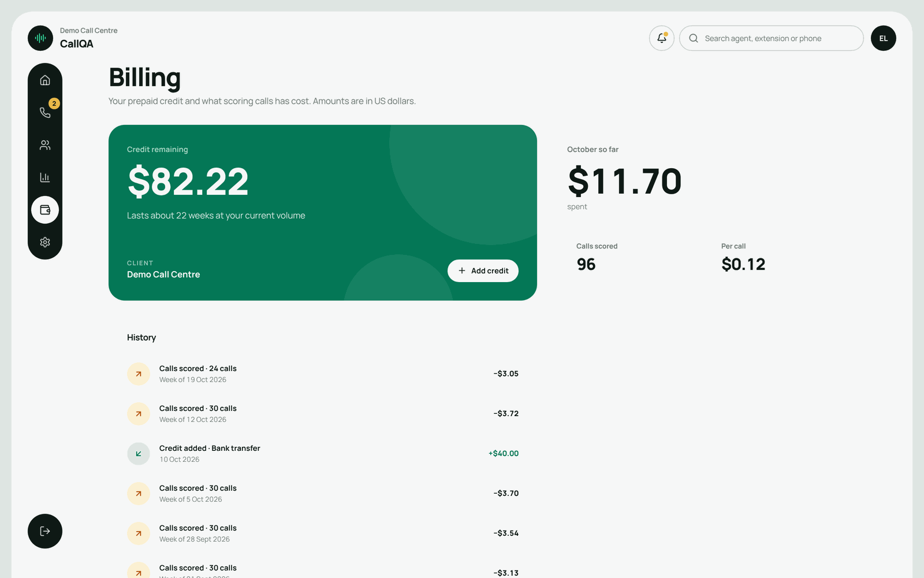The image size is (924, 578).
Task: Select the Billing wallet icon in sidebar
Action: pos(45,210)
